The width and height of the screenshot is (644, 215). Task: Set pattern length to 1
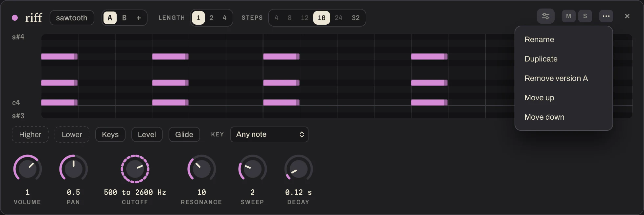click(x=198, y=18)
